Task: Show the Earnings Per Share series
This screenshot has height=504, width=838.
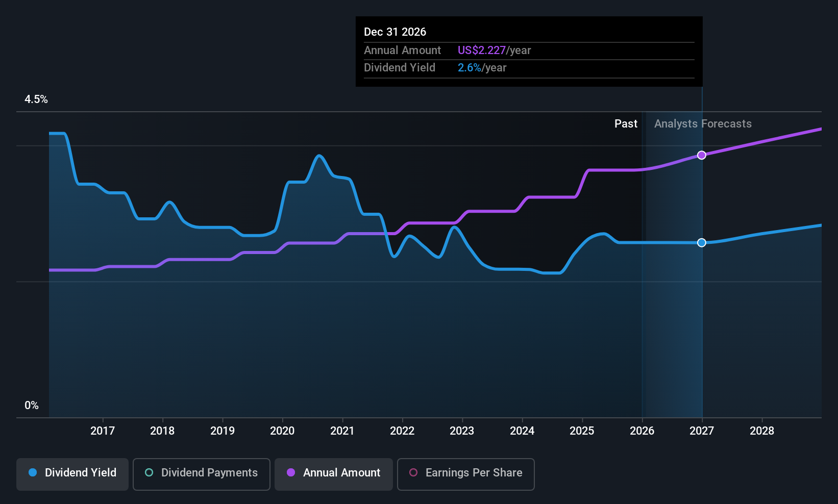Action: pos(466,474)
